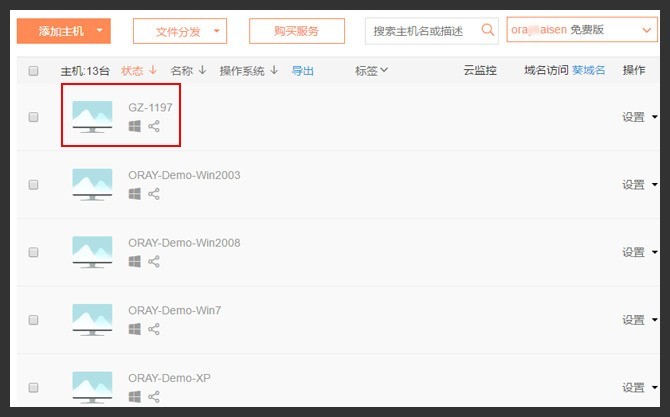
Task: Click share icon under ORAY-Demo-Win7
Action: click(x=154, y=329)
